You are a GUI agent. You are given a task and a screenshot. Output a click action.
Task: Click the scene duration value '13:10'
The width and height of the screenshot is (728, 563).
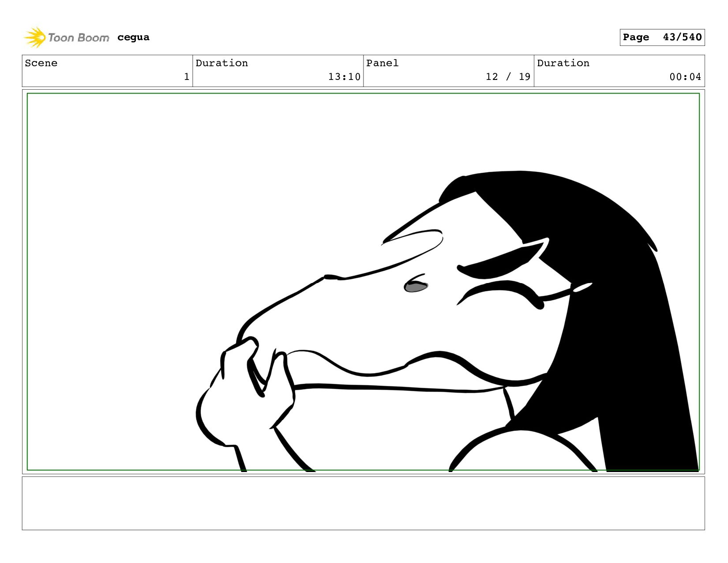344,77
